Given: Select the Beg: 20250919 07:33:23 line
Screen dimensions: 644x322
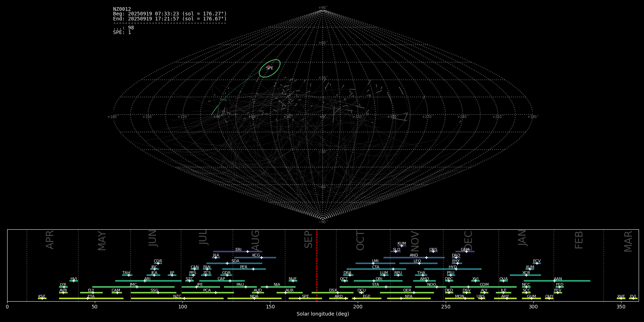Looking at the screenshot, I should 170,14.
